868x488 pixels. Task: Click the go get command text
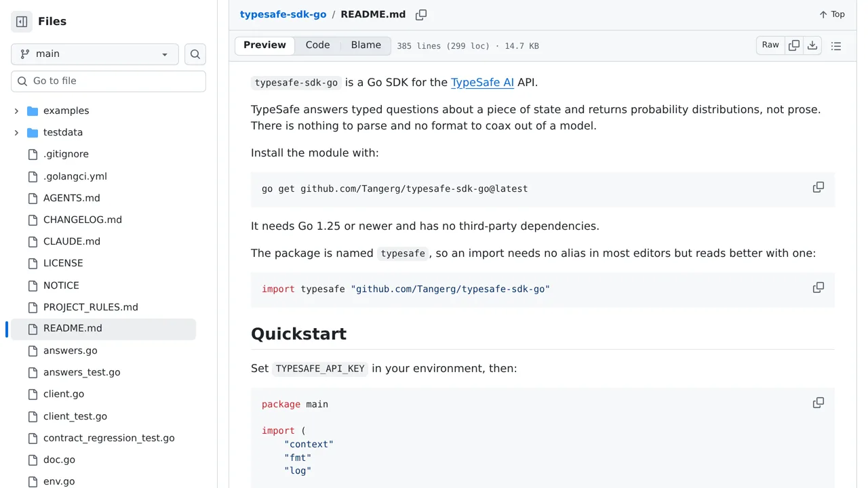(x=395, y=189)
